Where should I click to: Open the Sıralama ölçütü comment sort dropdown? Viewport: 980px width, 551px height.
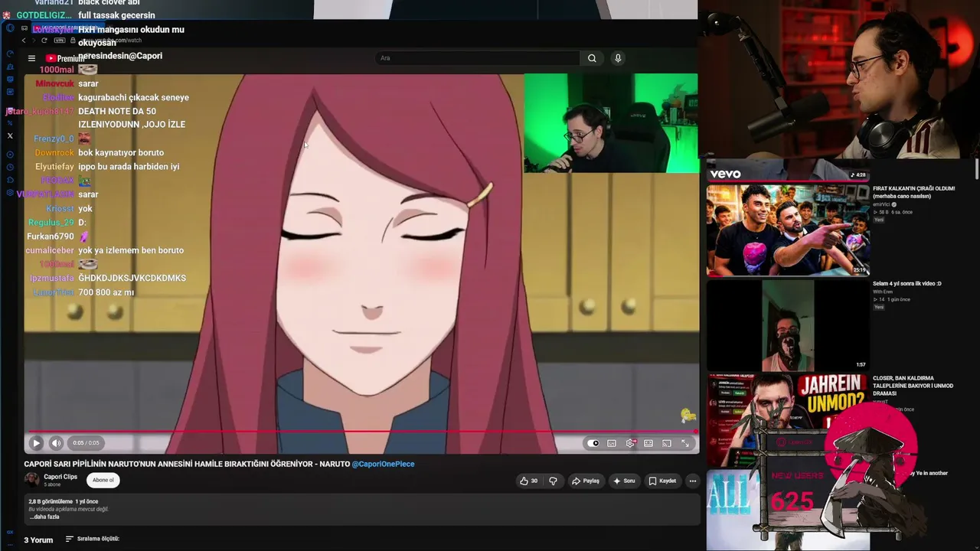(92, 539)
